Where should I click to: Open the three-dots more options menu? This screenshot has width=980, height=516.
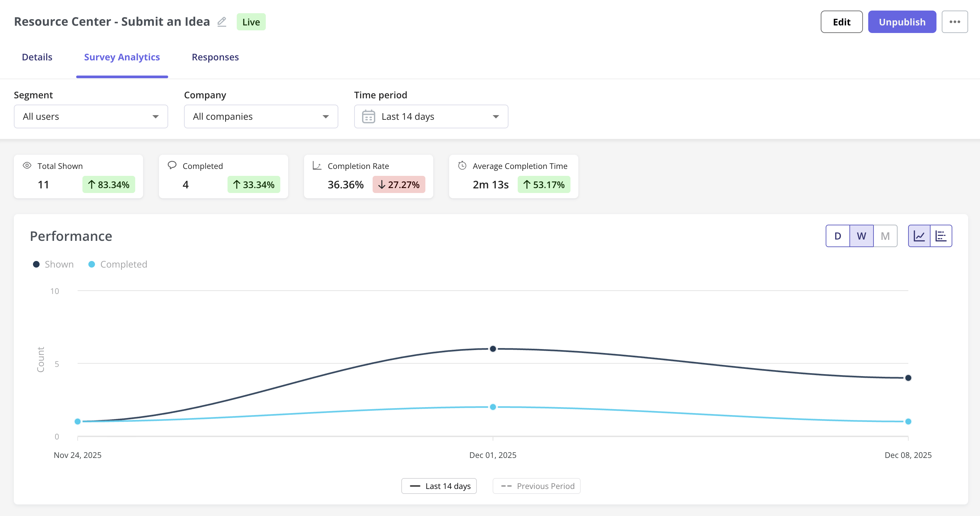(x=954, y=22)
